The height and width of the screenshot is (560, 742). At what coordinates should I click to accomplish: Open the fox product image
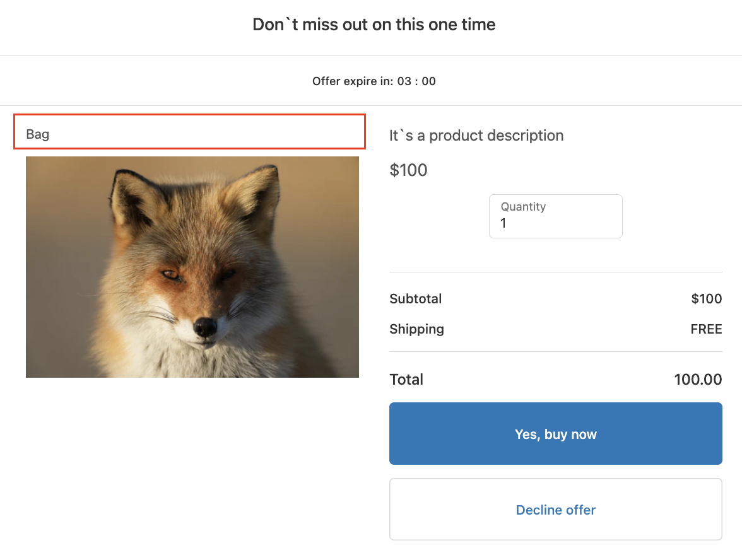pos(192,267)
